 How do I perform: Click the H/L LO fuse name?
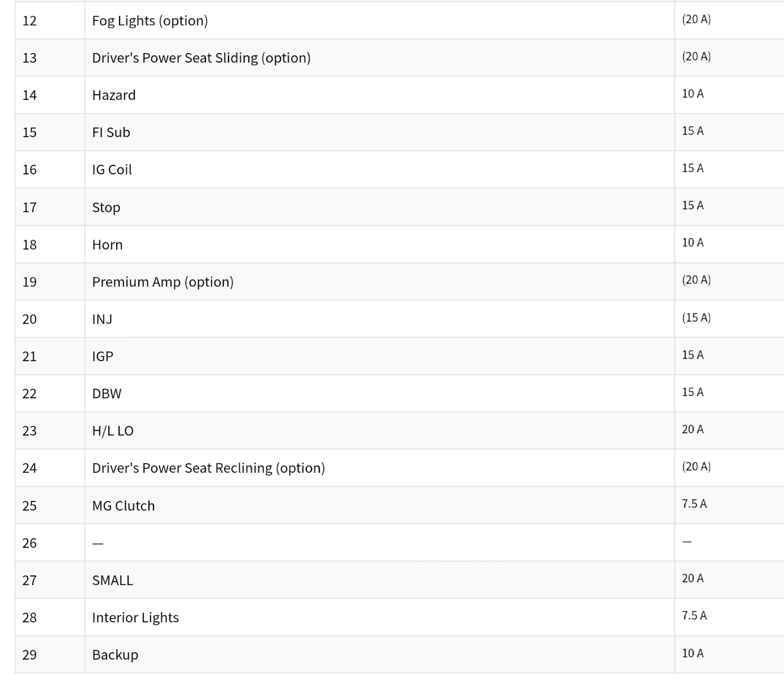113,431
